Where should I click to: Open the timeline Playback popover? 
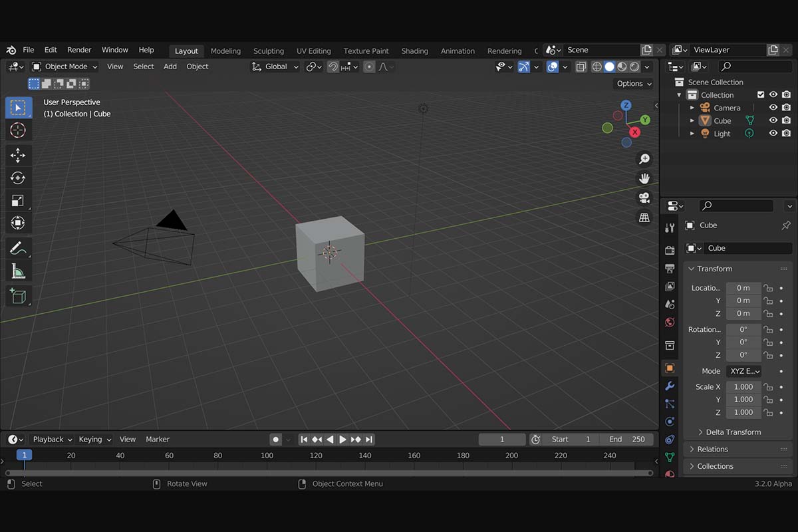52,440
